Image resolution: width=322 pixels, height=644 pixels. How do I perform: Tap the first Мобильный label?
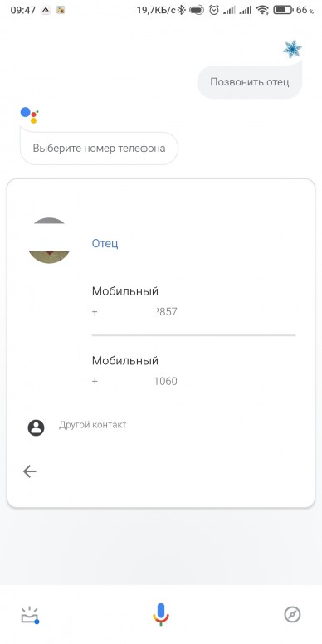coord(124,291)
